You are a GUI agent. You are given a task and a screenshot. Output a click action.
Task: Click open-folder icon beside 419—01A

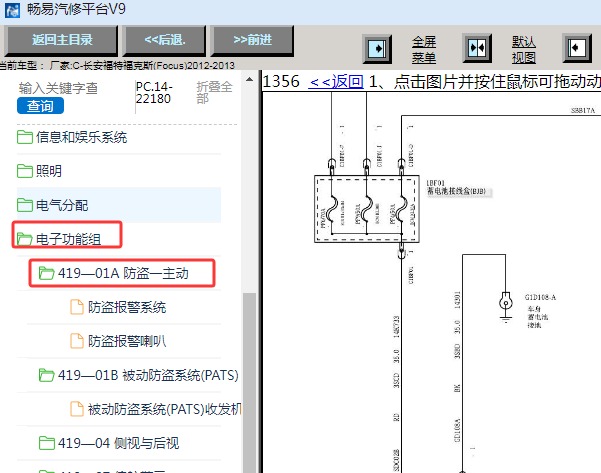46,273
